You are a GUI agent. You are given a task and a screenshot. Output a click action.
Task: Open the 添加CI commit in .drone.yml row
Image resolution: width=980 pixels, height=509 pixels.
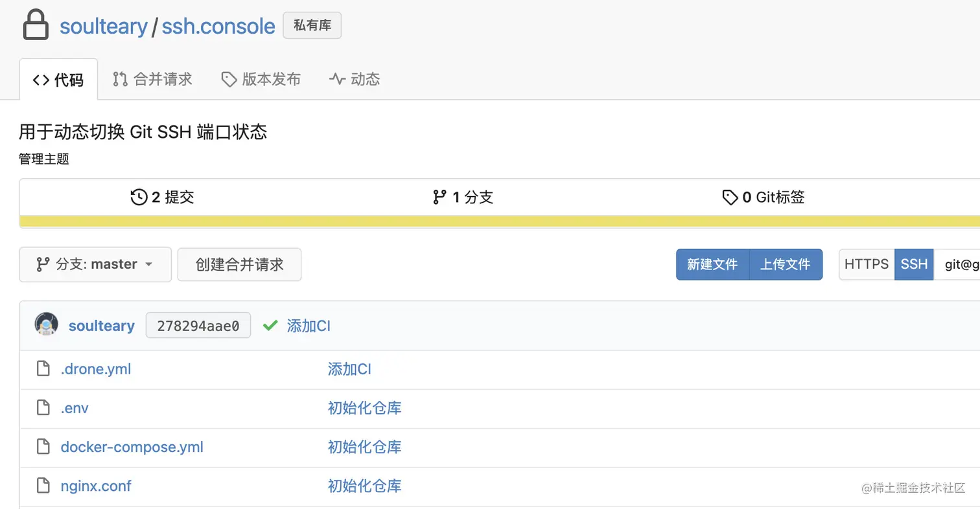349,369
